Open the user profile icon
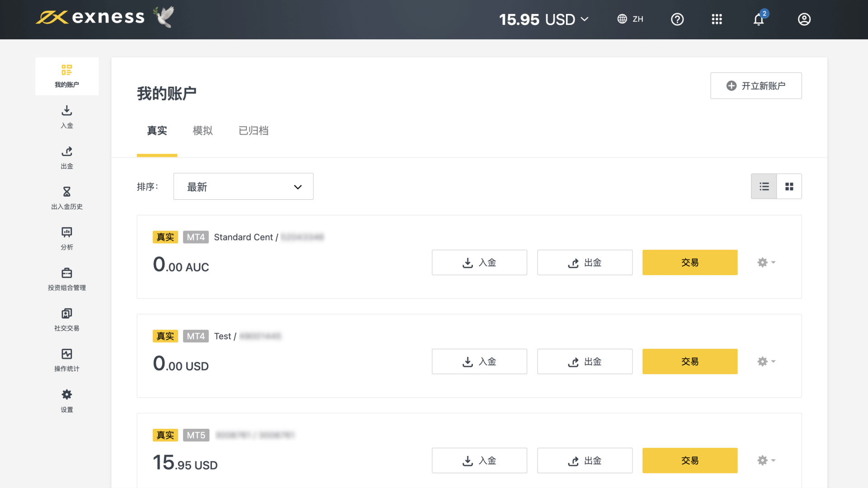 [804, 19]
